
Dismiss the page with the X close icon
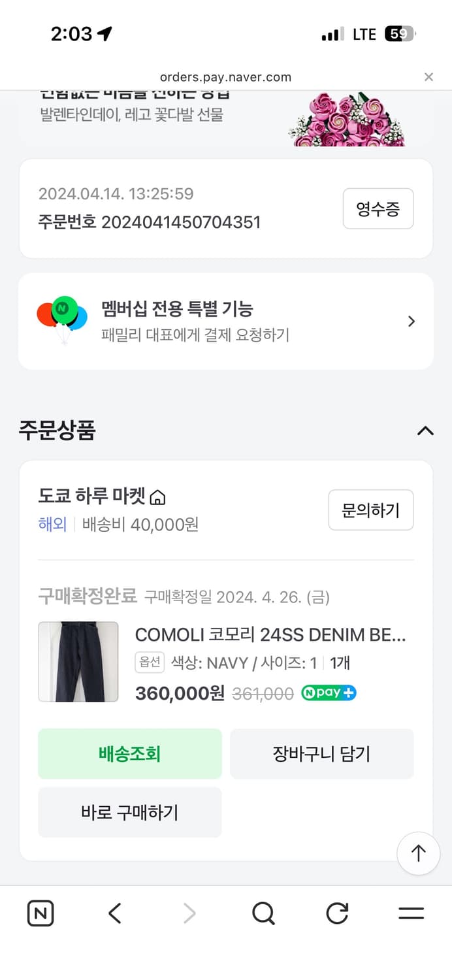(428, 76)
